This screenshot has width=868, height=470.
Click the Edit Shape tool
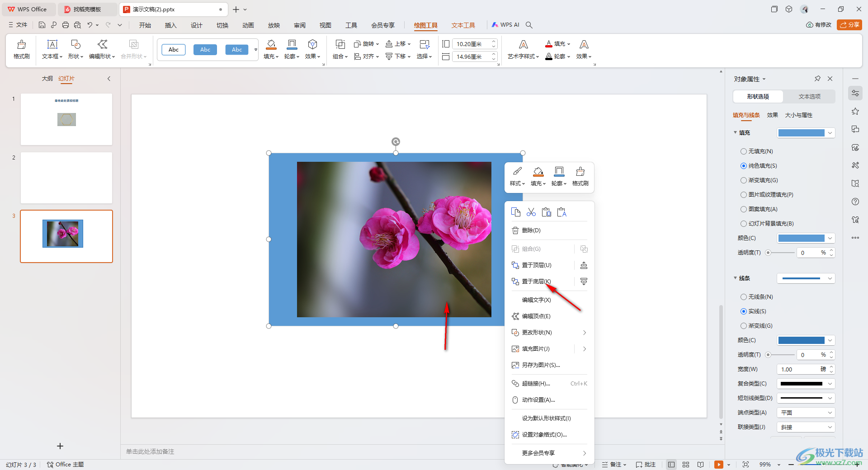[x=102, y=49]
